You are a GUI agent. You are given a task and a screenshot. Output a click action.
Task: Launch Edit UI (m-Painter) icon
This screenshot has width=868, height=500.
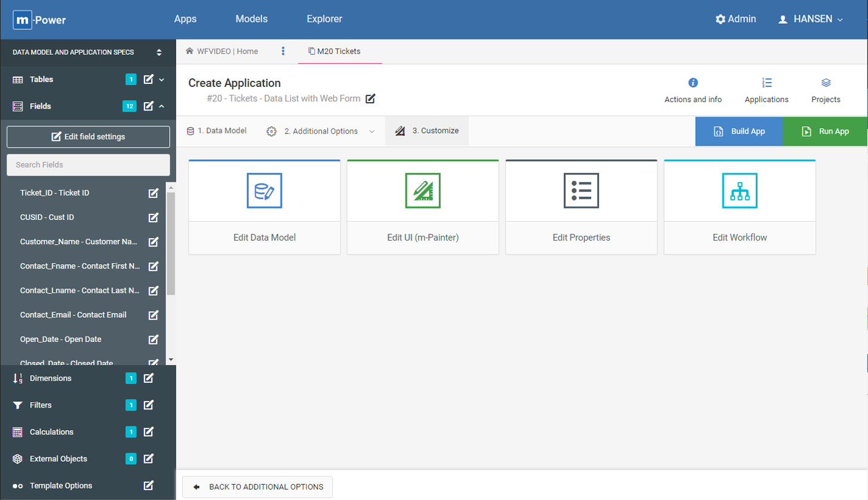[422, 191]
